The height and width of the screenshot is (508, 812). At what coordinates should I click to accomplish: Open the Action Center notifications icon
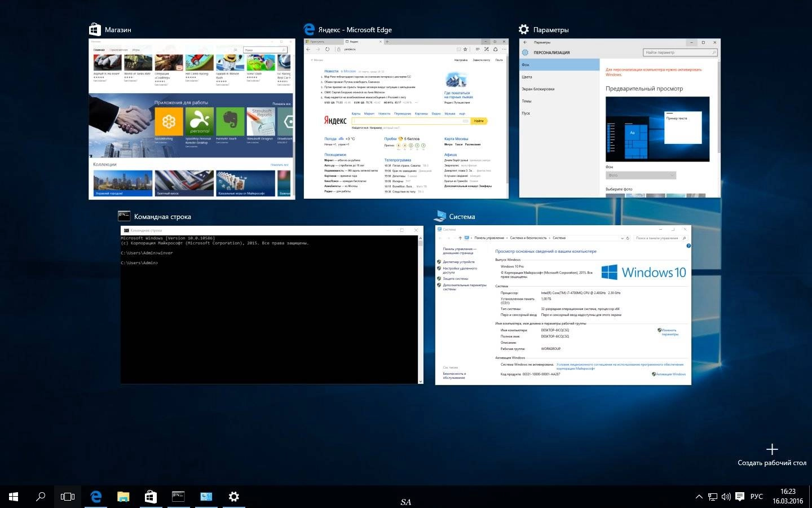(x=740, y=497)
